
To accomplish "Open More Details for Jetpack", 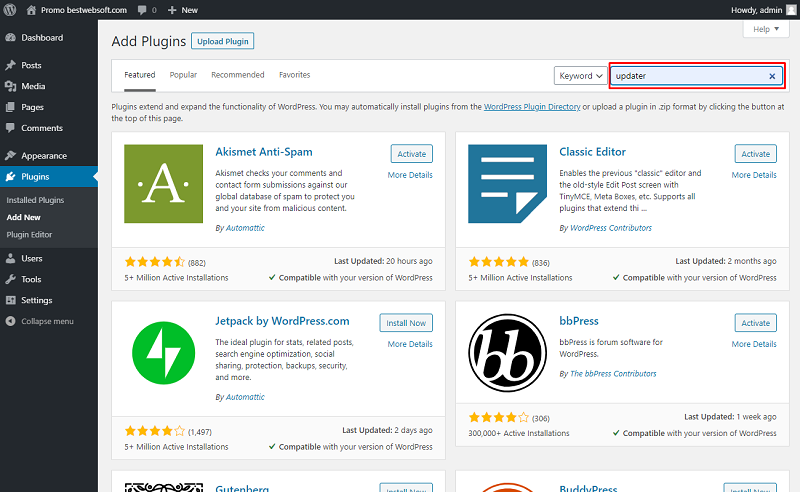I will point(410,344).
